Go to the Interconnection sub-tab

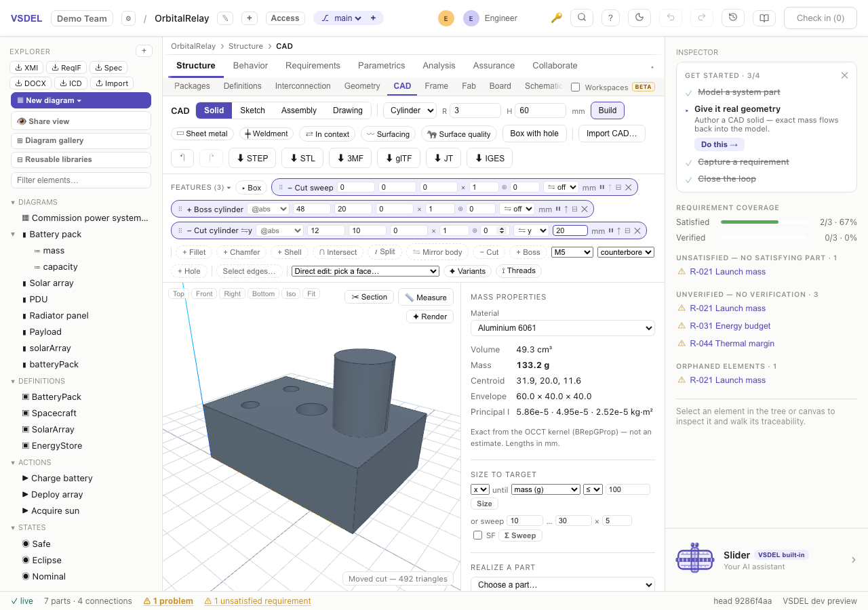[303, 86]
